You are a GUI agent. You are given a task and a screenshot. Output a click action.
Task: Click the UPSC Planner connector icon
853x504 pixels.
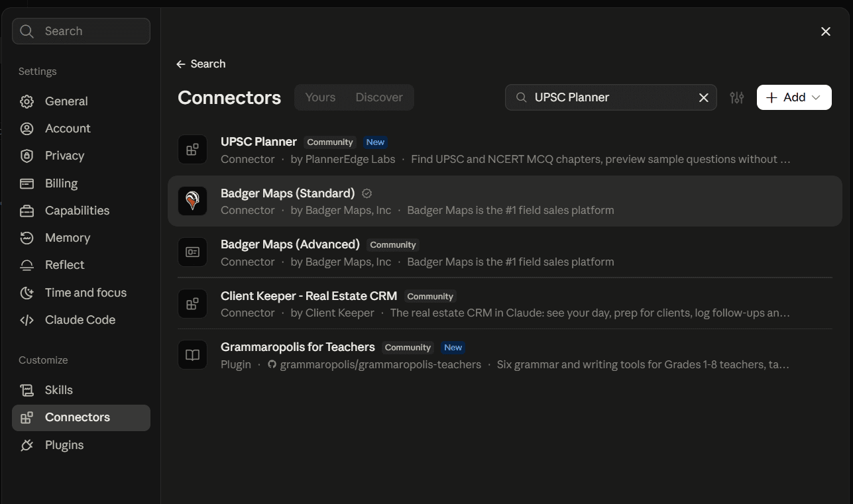[193, 150]
